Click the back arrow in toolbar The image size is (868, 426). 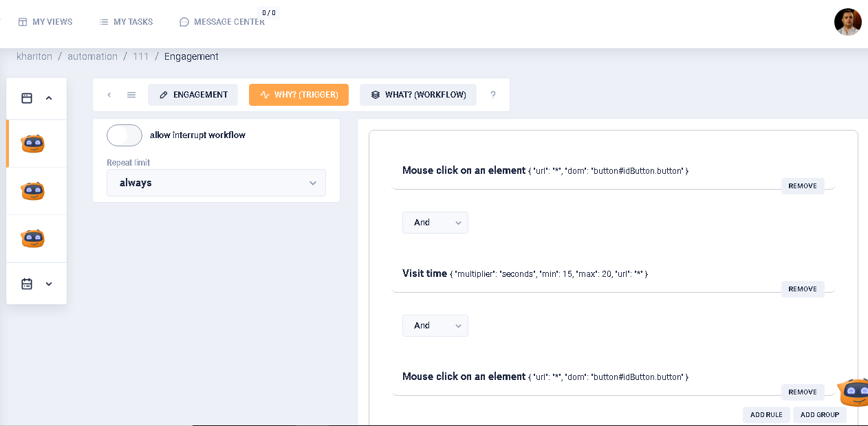109,95
